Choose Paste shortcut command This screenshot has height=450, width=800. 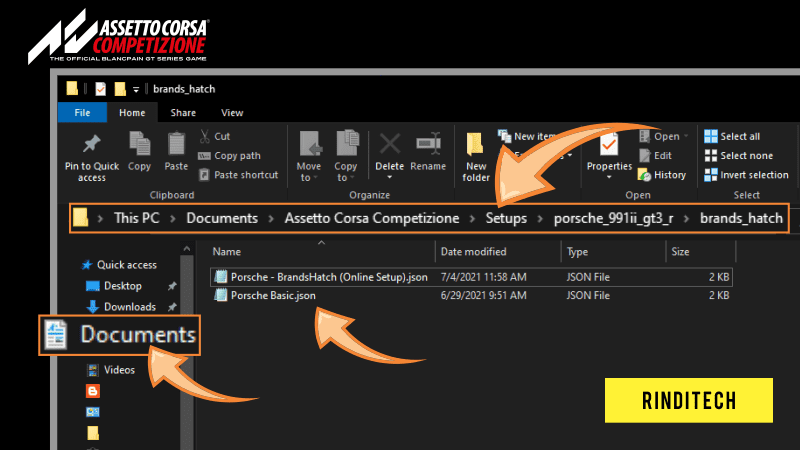click(x=238, y=175)
